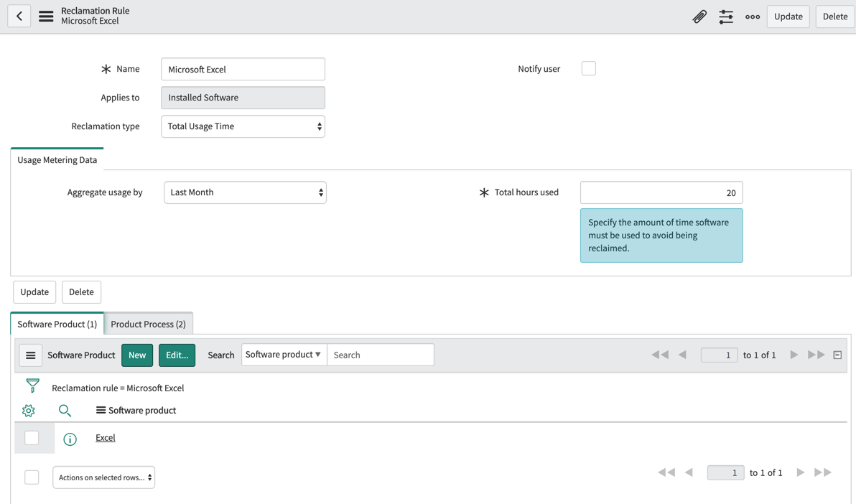Open form personalization sliders icon
856x504 pixels.
pyautogui.click(x=726, y=17)
